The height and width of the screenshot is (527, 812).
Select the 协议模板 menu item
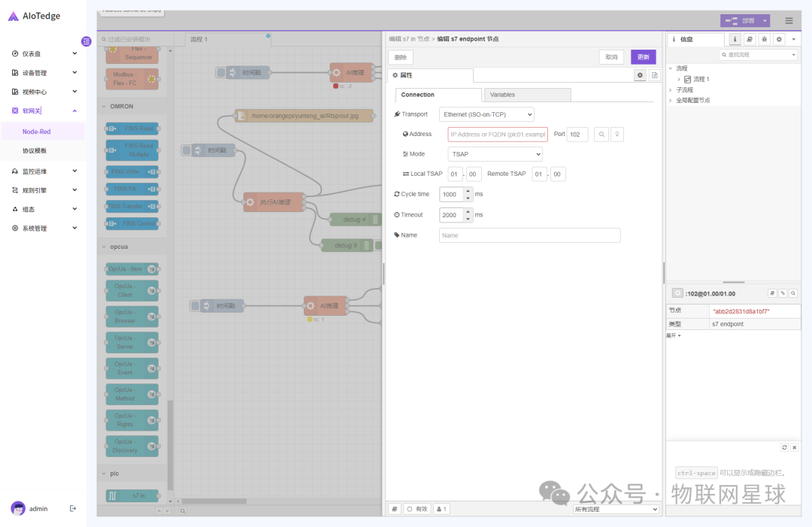35,150
